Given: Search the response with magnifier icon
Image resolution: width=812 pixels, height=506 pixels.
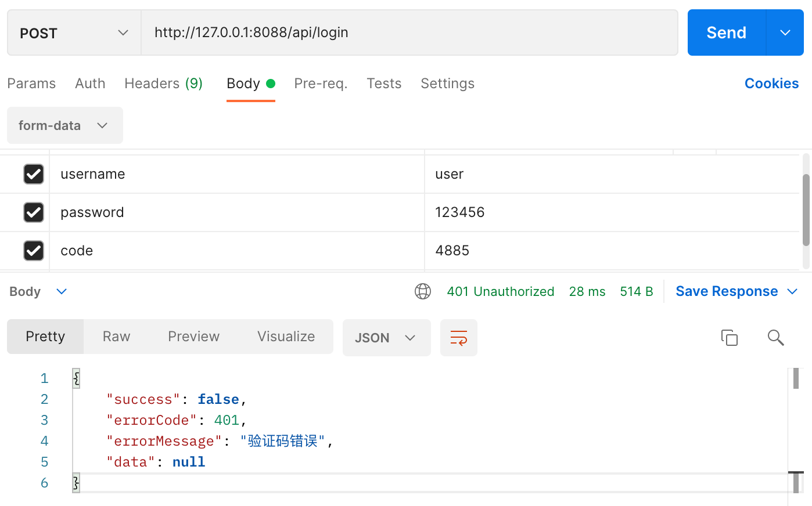Looking at the screenshot, I should [775, 337].
